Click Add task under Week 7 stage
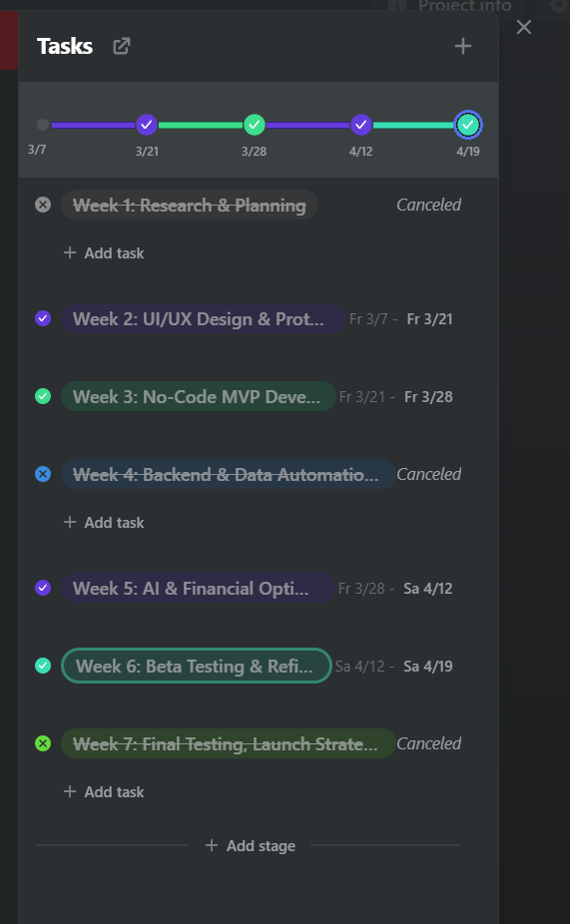Viewport: 570px width, 924px height. (x=104, y=792)
